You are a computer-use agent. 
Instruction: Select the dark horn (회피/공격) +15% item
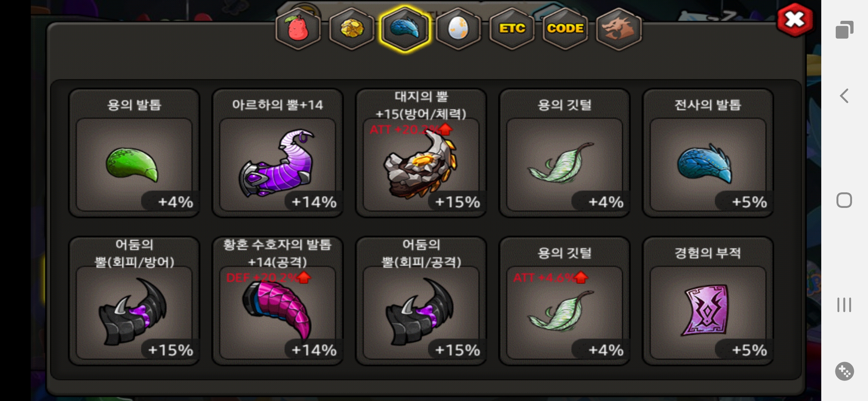(421, 301)
